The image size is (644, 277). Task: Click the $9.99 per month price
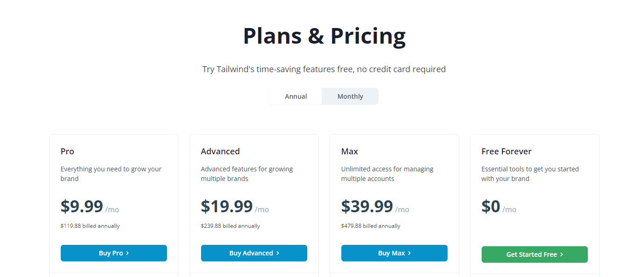pos(82,207)
